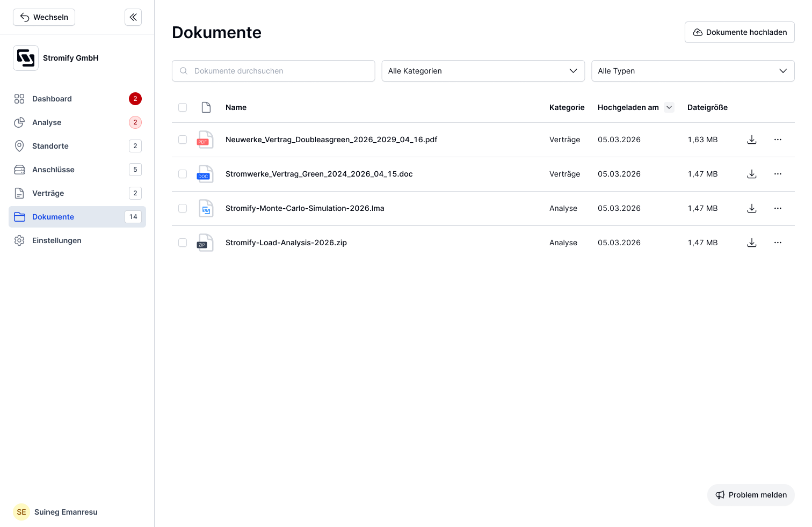Check the Stromwerke_Vertrag doc row checkbox
The width and height of the screenshot is (812, 527).
[183, 174]
